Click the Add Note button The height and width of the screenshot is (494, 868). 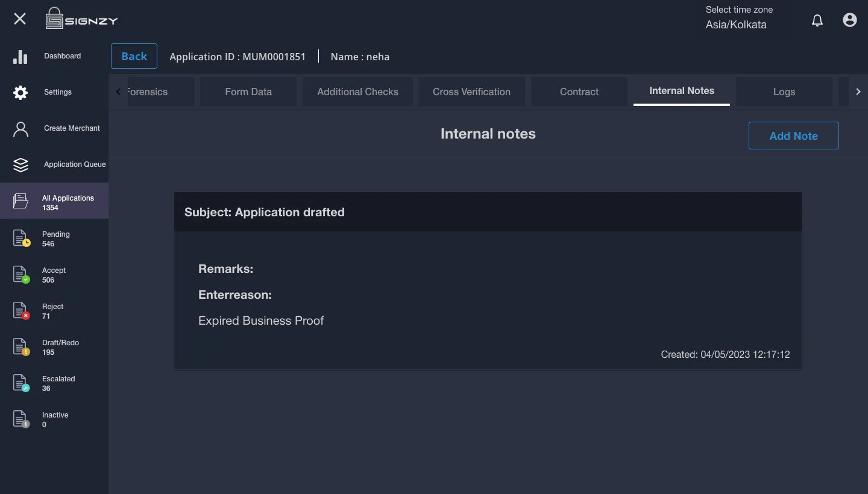(793, 136)
